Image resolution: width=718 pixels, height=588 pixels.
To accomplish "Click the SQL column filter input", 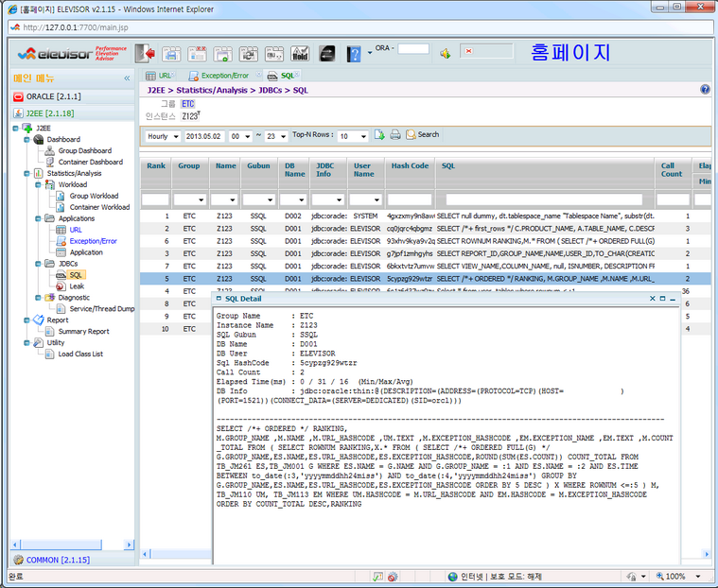I will click(544, 199).
